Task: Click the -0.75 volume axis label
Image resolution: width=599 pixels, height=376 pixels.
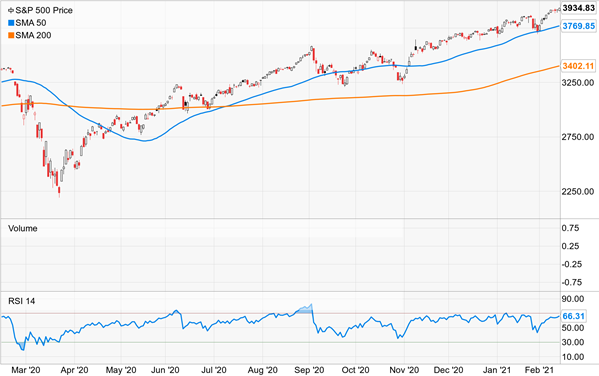Action: (572, 282)
